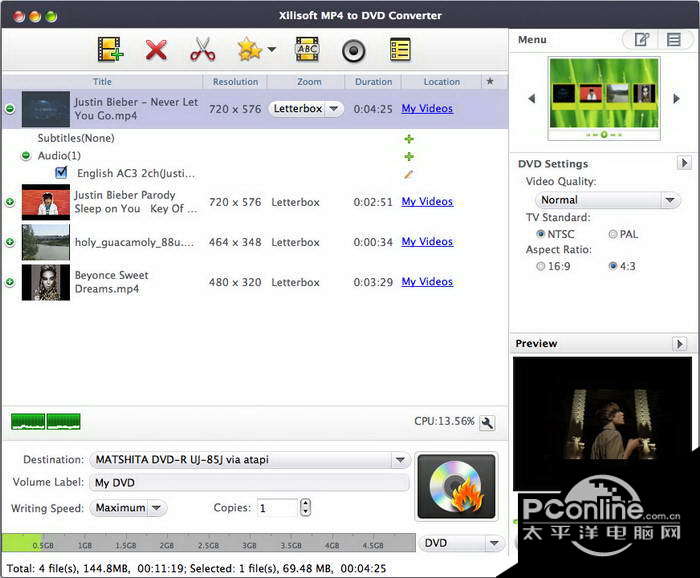Viewport: 700px width, 578px height.
Task: Choose the 4:3 aspect ratio
Action: click(x=613, y=266)
